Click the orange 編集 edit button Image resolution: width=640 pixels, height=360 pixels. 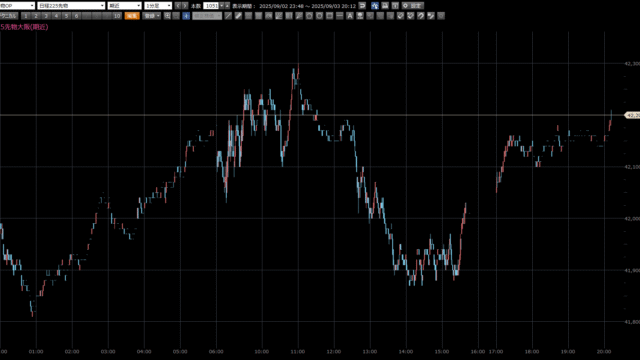[x=132, y=16]
